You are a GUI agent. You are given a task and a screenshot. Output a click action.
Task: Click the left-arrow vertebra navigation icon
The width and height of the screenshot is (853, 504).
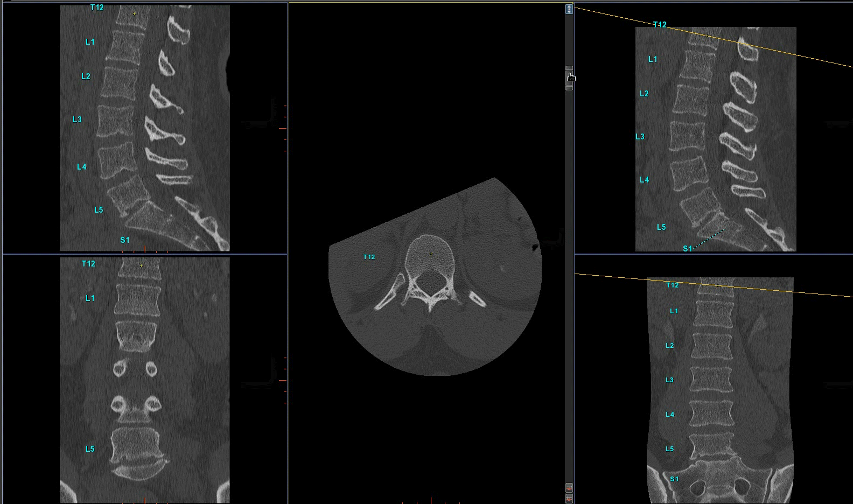point(569,499)
